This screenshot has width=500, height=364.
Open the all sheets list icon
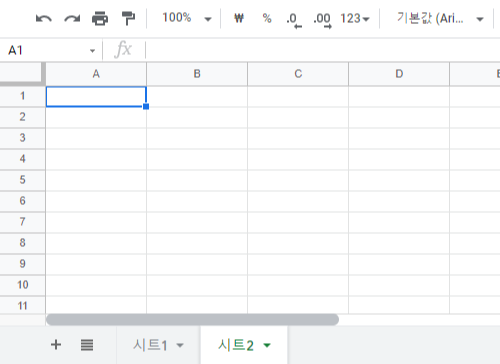(x=87, y=345)
